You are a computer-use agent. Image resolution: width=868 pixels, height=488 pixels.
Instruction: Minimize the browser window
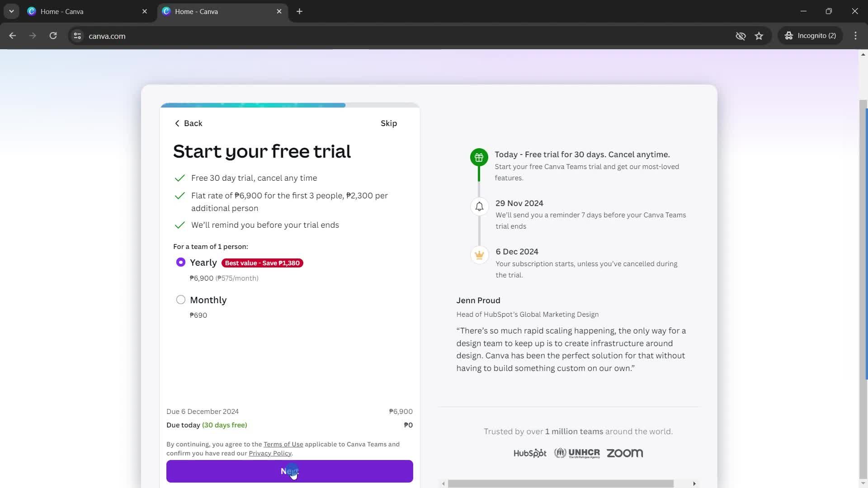pyautogui.click(x=803, y=11)
